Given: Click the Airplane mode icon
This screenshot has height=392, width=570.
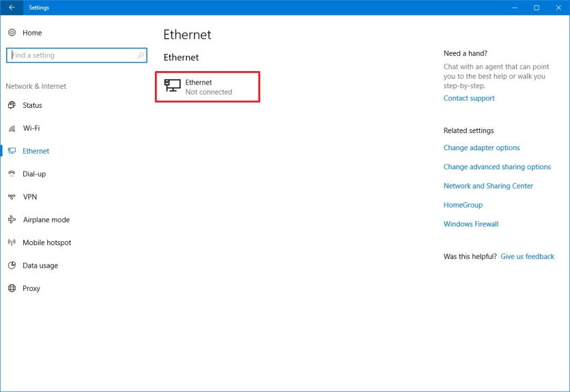Looking at the screenshot, I should (12, 220).
